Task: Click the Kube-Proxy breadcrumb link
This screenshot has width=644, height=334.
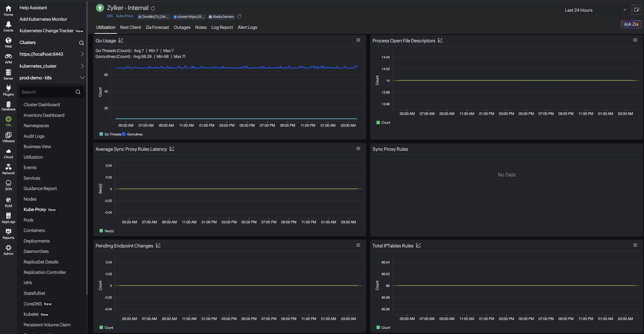Action: pos(125,16)
